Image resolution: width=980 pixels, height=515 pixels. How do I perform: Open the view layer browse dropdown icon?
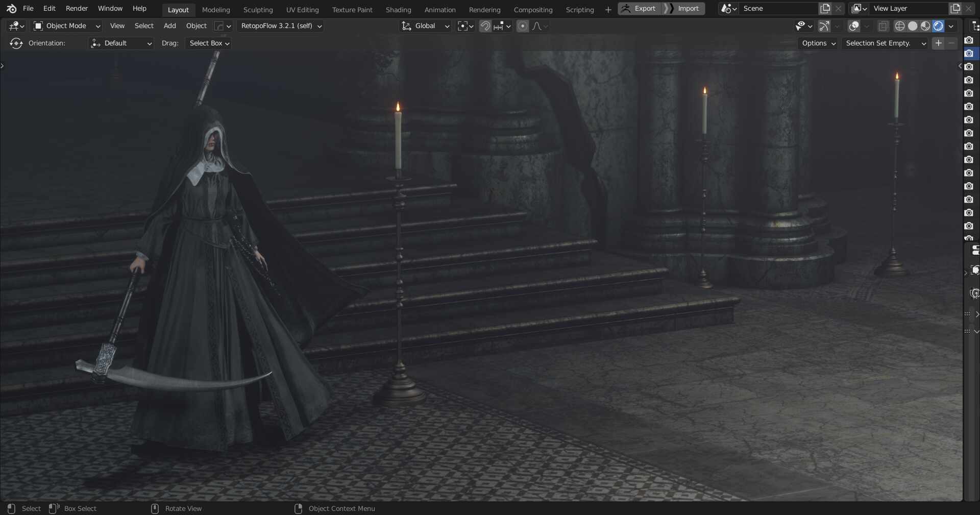click(x=859, y=9)
